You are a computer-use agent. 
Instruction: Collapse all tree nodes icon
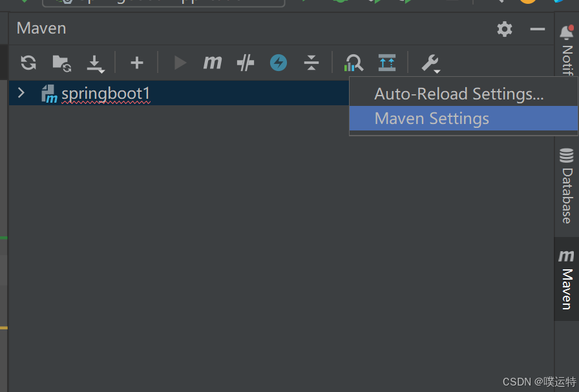[x=311, y=63]
